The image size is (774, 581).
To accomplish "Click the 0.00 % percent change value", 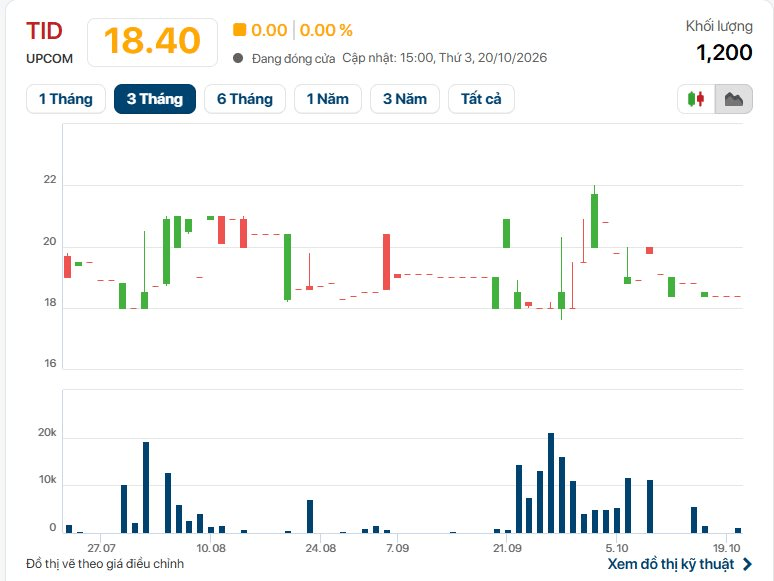I will [326, 30].
